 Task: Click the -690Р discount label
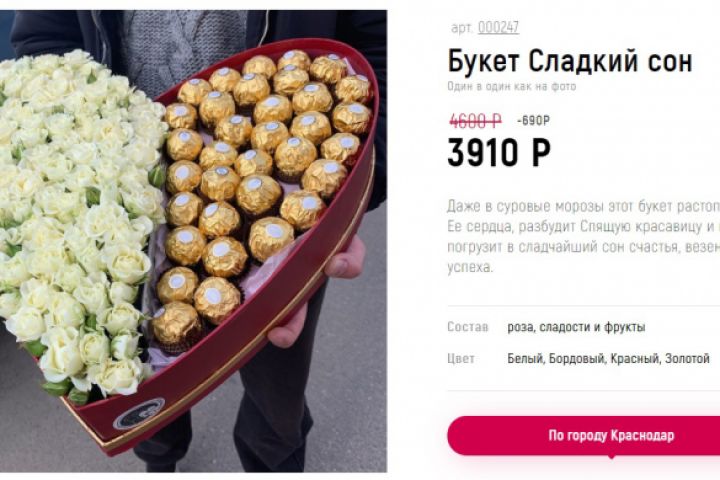pos(533,121)
